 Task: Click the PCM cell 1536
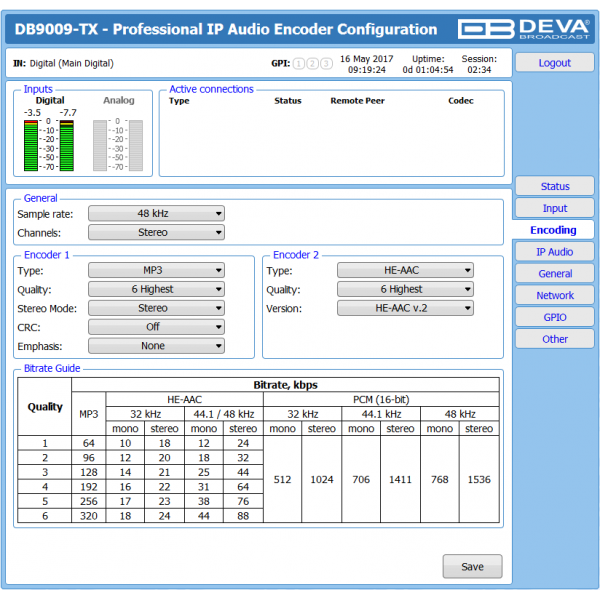click(479, 479)
